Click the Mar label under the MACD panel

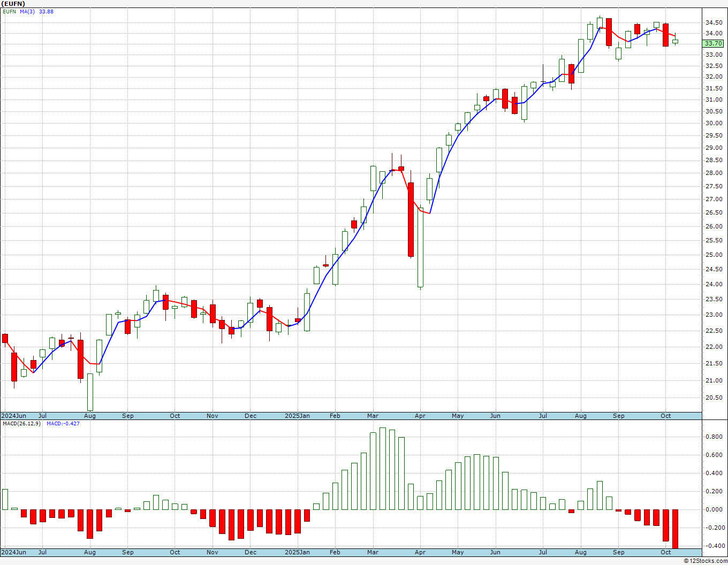(373, 552)
